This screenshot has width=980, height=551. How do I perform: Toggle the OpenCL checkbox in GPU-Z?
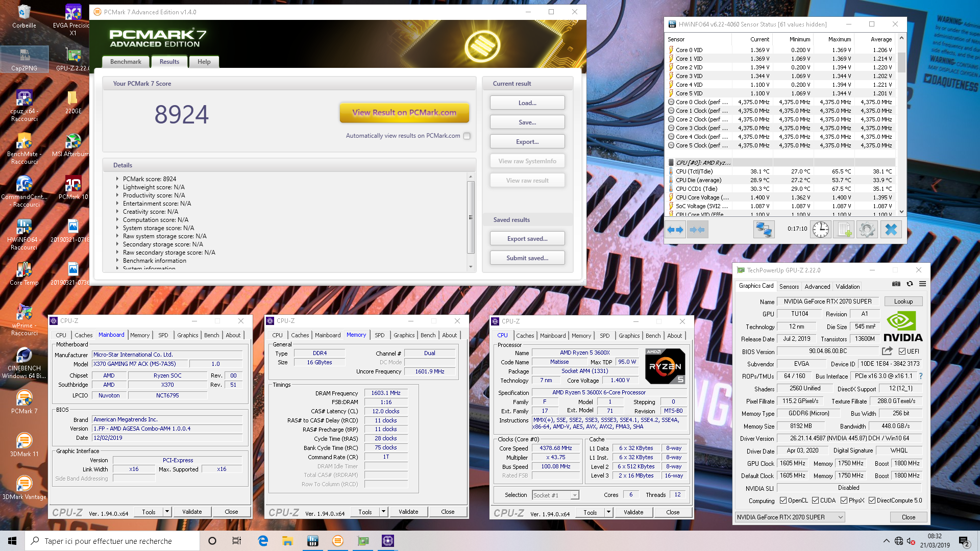(783, 500)
